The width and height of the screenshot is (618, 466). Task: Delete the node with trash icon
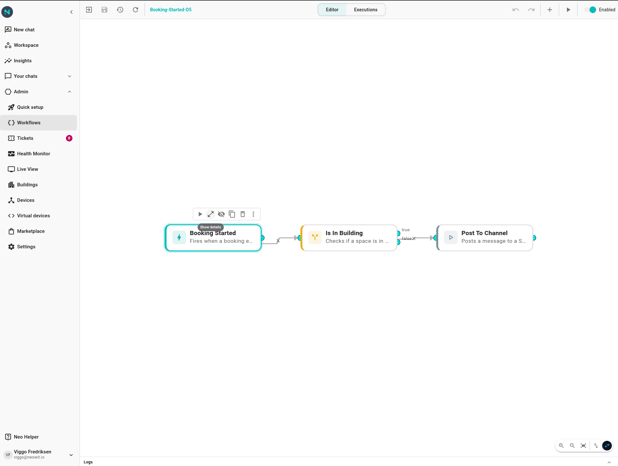point(242,214)
